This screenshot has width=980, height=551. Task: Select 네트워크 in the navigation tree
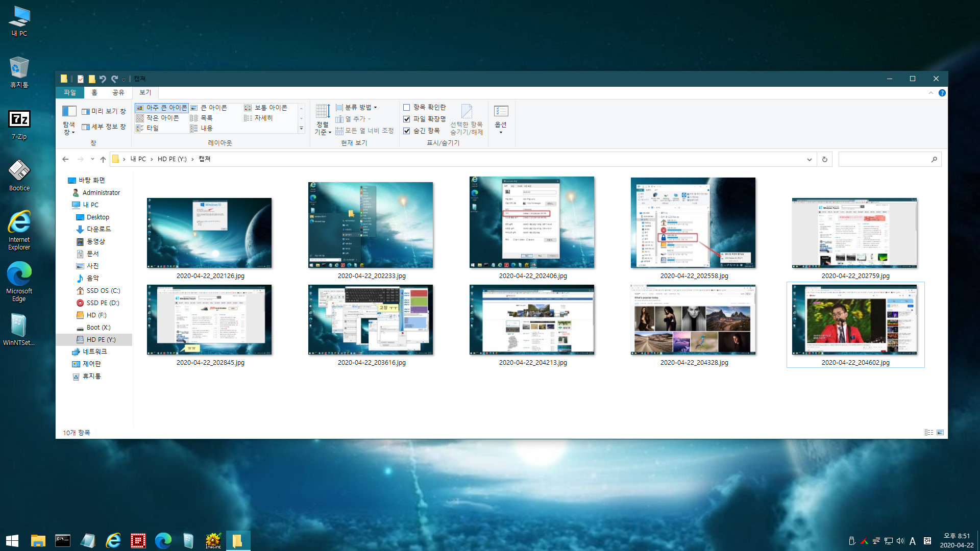click(x=89, y=352)
